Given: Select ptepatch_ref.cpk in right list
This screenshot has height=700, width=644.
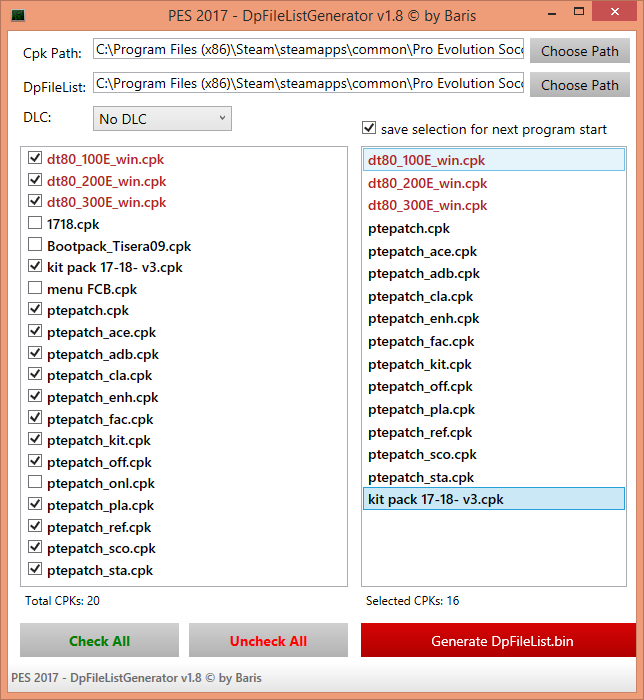Looking at the screenshot, I should pyautogui.click(x=494, y=432).
